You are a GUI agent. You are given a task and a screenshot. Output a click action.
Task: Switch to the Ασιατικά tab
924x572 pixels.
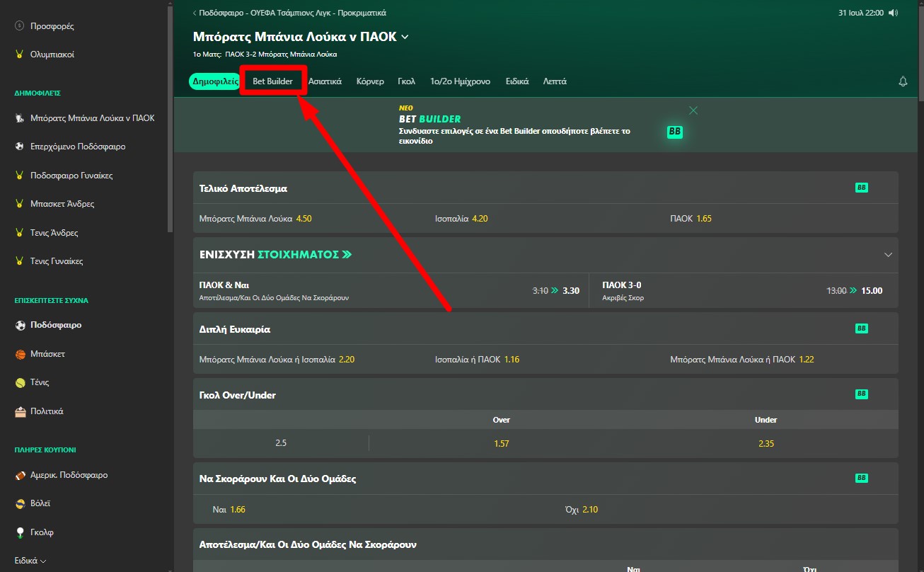(x=325, y=81)
